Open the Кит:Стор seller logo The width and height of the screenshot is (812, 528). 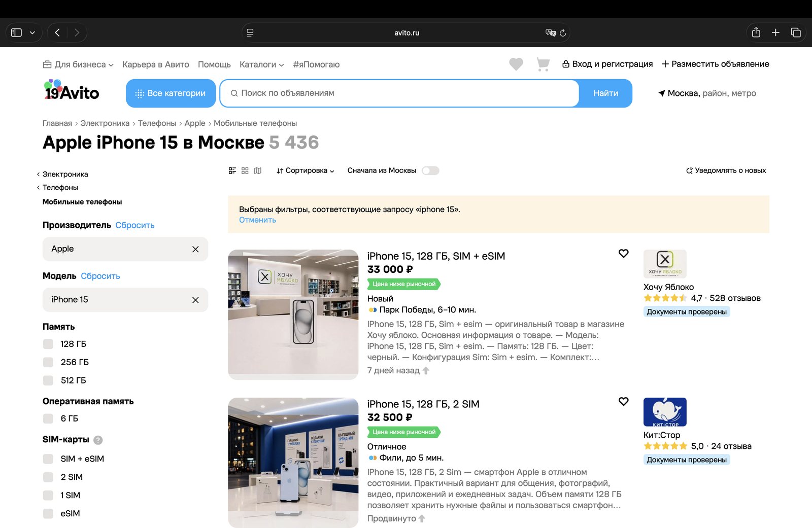click(x=665, y=412)
